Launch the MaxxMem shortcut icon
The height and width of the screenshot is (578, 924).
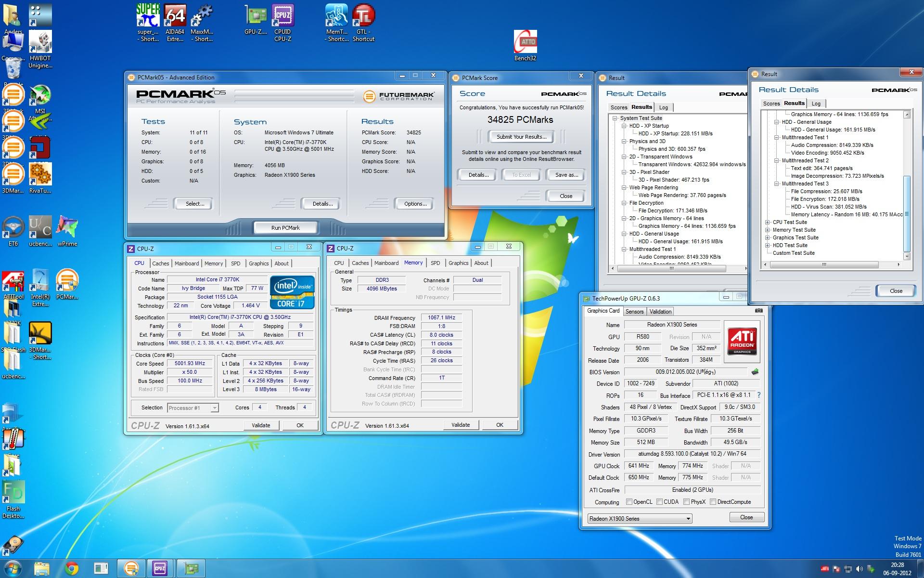(202, 22)
